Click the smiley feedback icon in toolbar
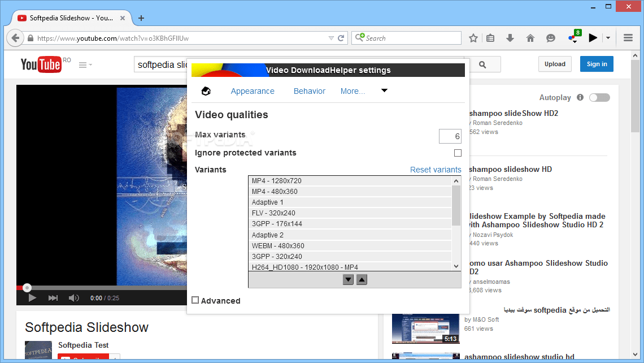644x363 pixels. [x=550, y=37]
